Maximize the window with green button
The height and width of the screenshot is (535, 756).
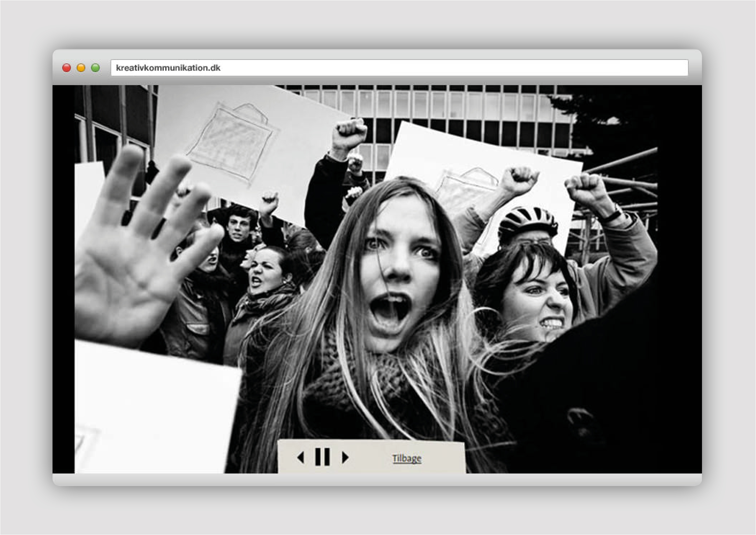click(96, 68)
